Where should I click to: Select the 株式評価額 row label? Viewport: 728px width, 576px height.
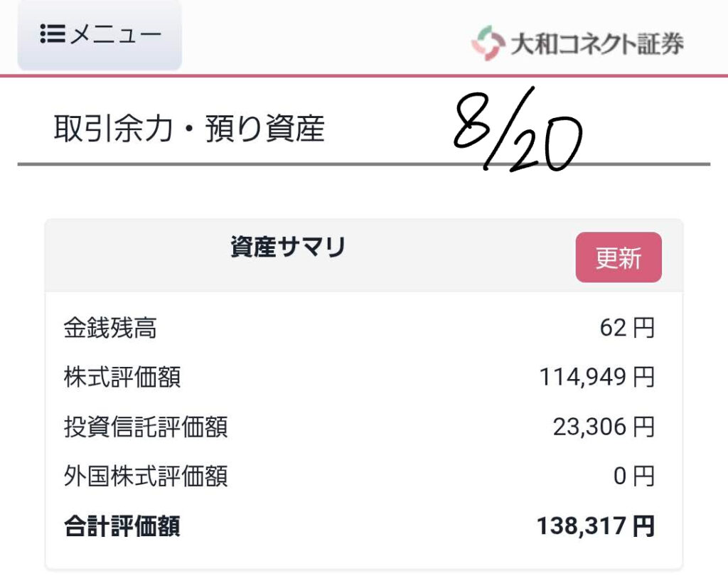(122, 378)
